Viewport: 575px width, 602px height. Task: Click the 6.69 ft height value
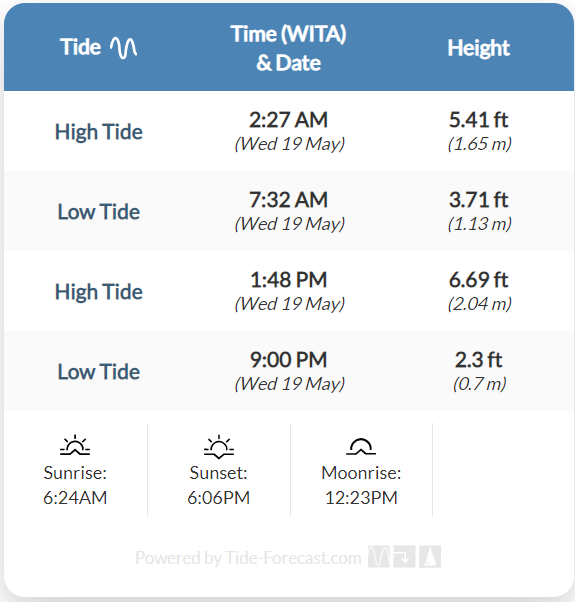[x=479, y=280]
